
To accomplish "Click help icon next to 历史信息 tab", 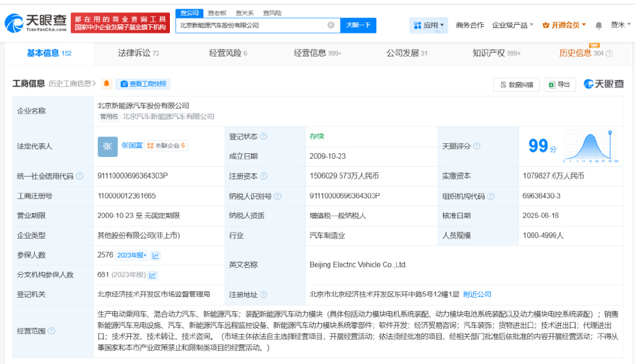I will [x=609, y=53].
